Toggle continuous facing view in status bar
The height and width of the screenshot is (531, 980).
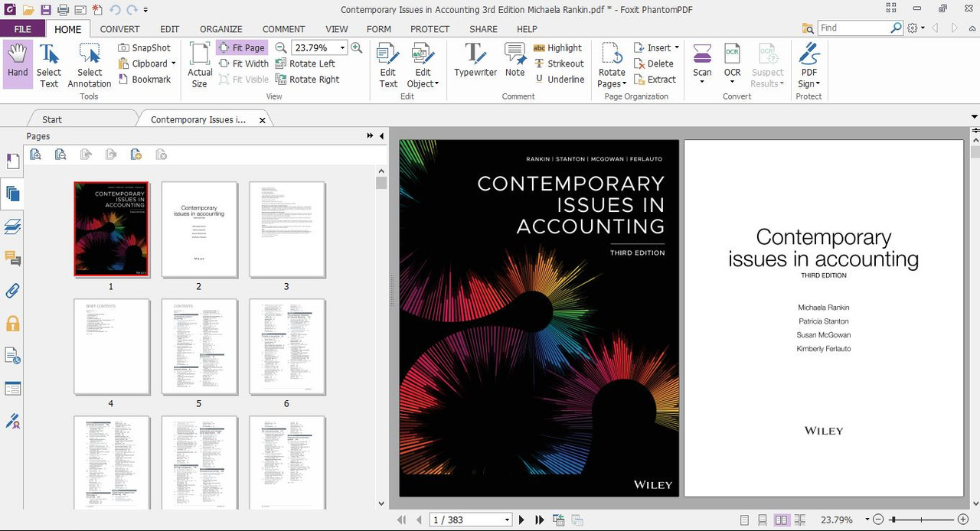(799, 520)
